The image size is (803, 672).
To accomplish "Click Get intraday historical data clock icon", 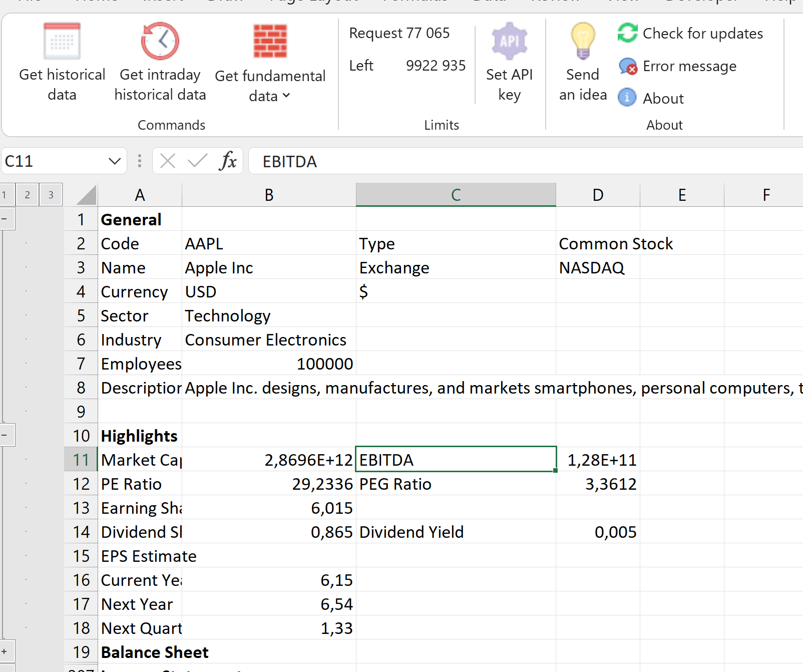I will tap(160, 41).
